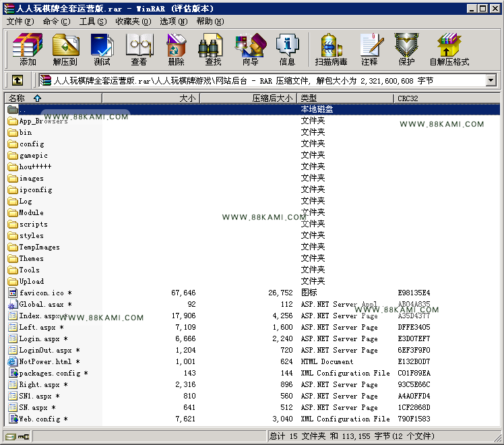Go up one folder level button

[18, 80]
